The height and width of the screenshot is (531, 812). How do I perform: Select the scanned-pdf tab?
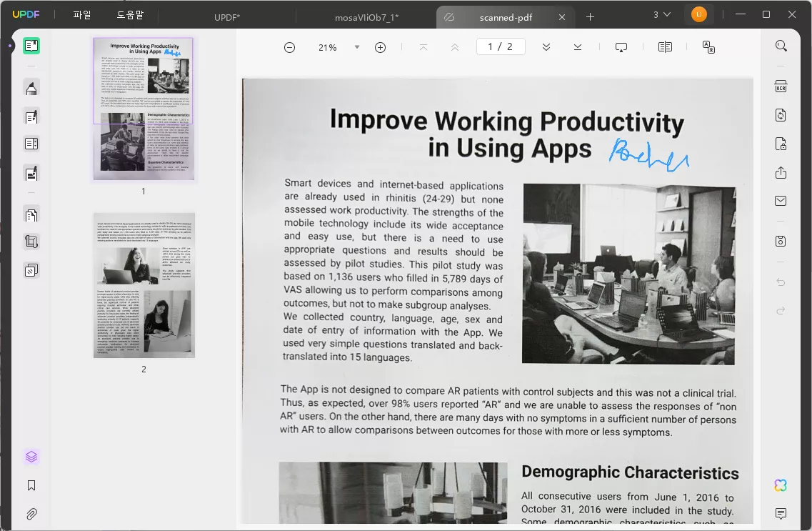click(506, 17)
